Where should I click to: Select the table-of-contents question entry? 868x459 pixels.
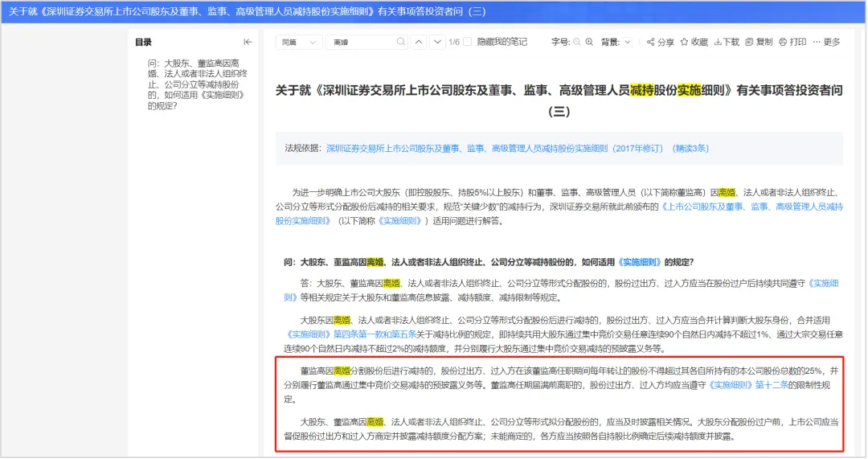point(197,84)
